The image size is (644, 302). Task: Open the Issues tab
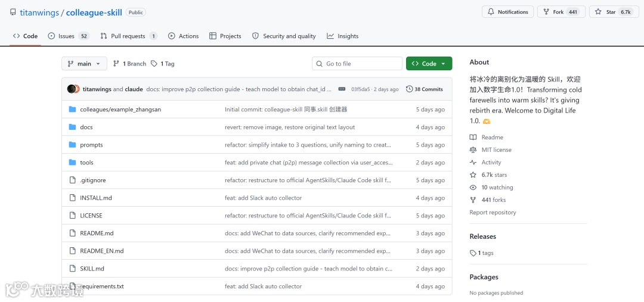click(69, 36)
